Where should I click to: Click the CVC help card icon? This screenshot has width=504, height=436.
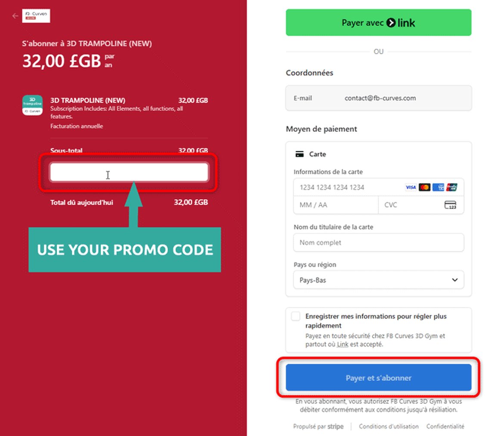[x=450, y=205]
